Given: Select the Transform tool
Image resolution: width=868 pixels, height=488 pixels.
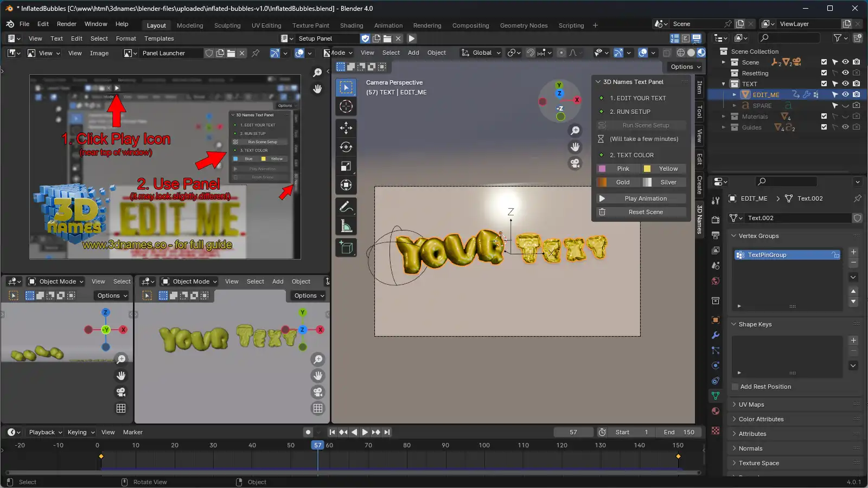Looking at the screenshot, I should 346,185.
